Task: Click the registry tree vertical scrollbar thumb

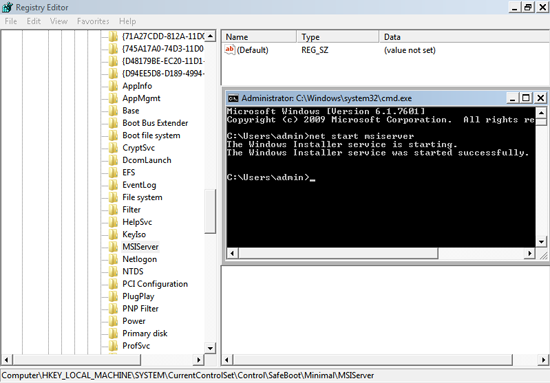Action: [x=210, y=211]
